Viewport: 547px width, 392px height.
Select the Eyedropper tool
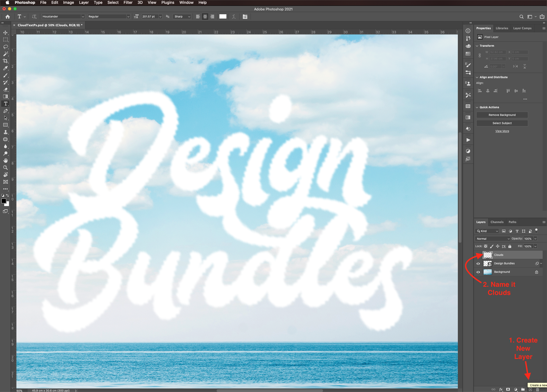(5, 68)
